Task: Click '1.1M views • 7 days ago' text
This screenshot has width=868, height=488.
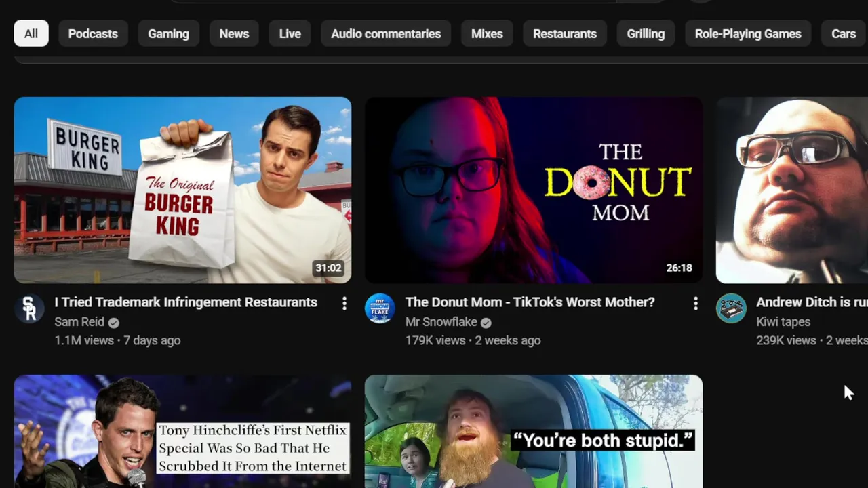Action: [x=117, y=340]
